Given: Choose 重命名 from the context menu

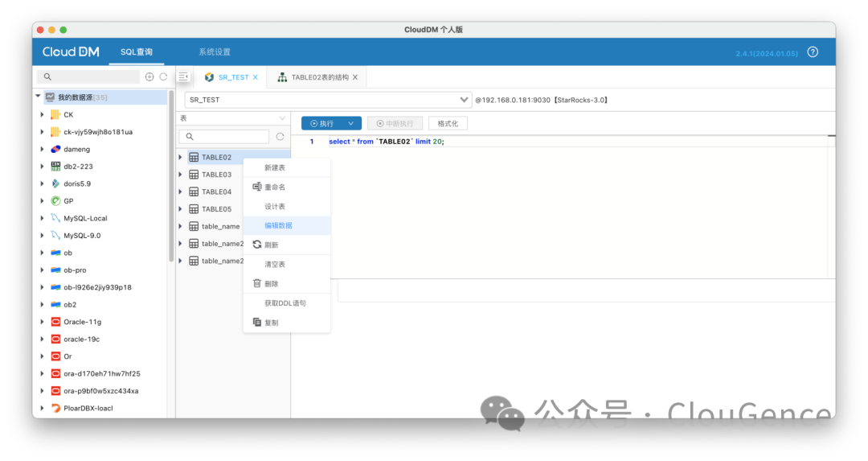Looking at the screenshot, I should pos(287,187).
